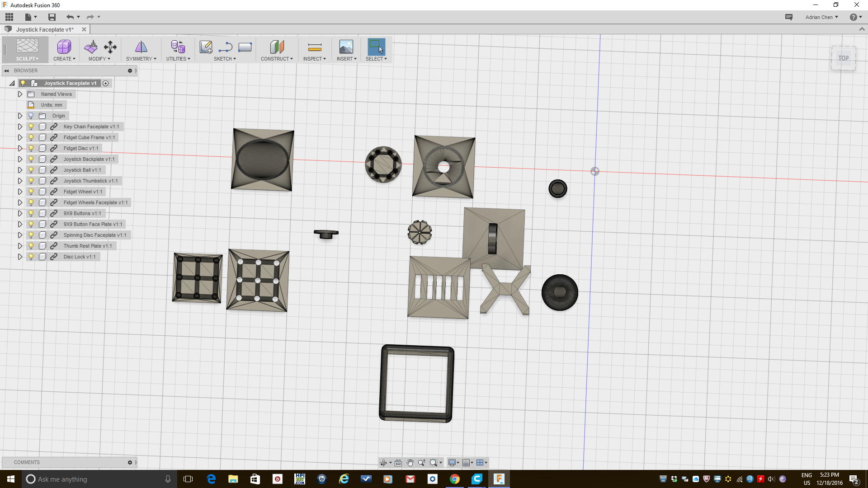This screenshot has height=488, width=868.
Task: Close the Joystick Faceplate v1 tab
Action: coord(84,29)
